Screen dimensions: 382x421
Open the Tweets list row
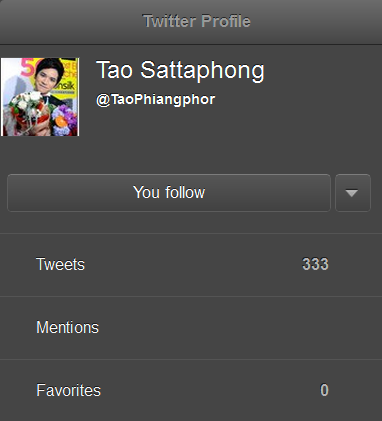(x=191, y=265)
